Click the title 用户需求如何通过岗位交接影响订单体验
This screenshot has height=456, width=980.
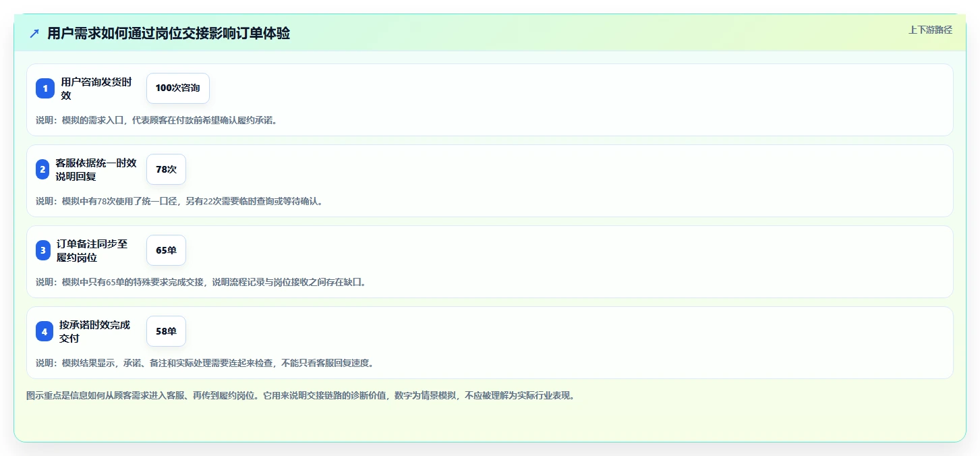point(169,33)
